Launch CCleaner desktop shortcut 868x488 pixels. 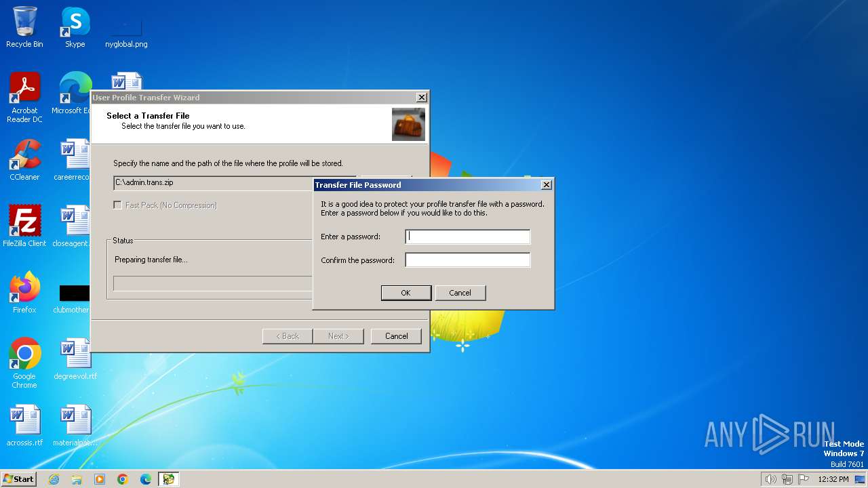[x=24, y=160]
